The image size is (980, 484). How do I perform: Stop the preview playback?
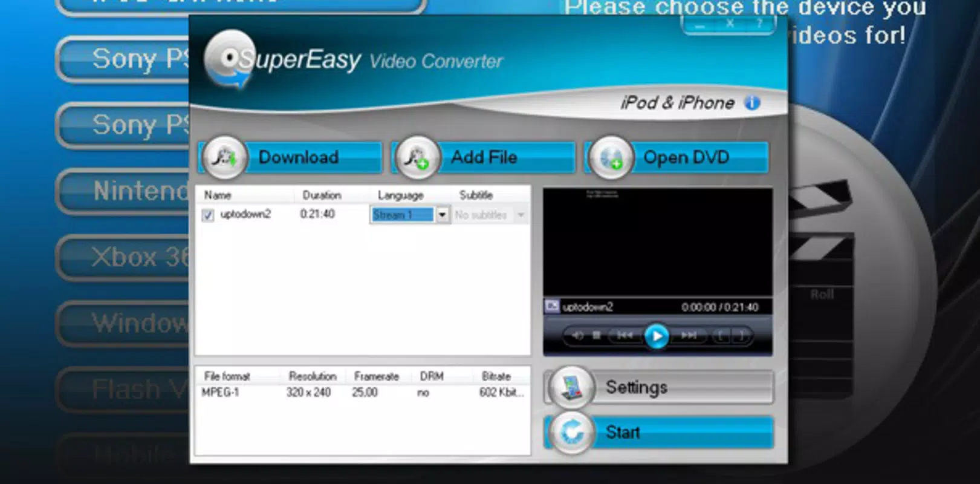point(597,335)
